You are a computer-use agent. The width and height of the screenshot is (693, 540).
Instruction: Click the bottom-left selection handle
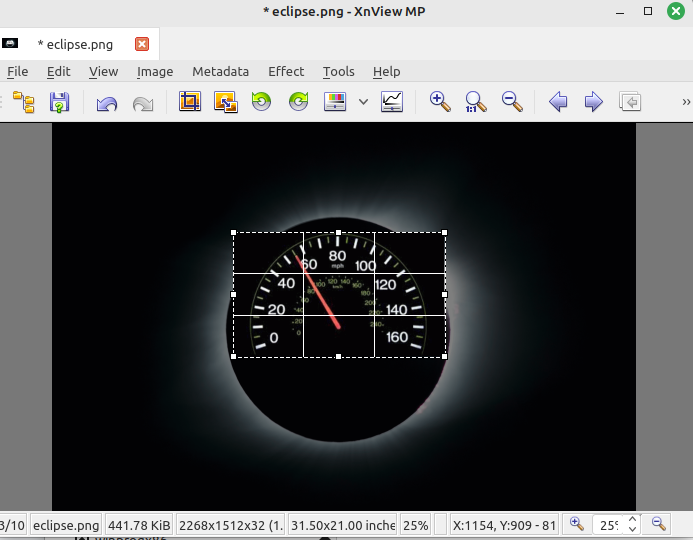[233, 356]
